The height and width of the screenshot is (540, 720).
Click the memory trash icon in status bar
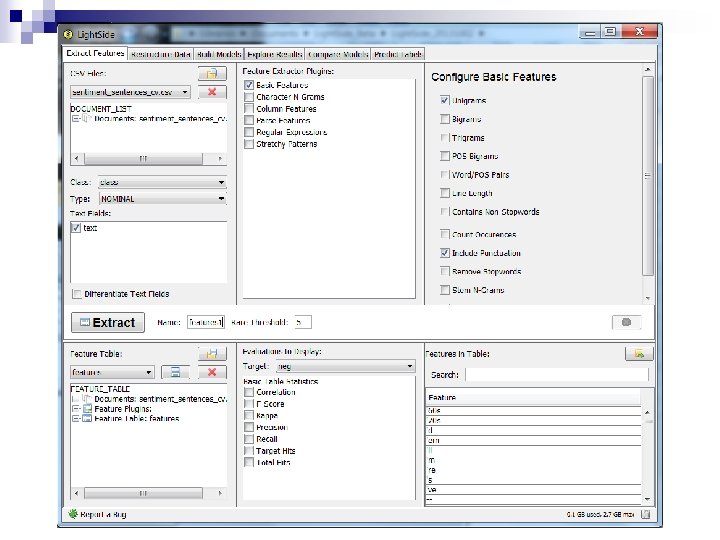click(646, 514)
